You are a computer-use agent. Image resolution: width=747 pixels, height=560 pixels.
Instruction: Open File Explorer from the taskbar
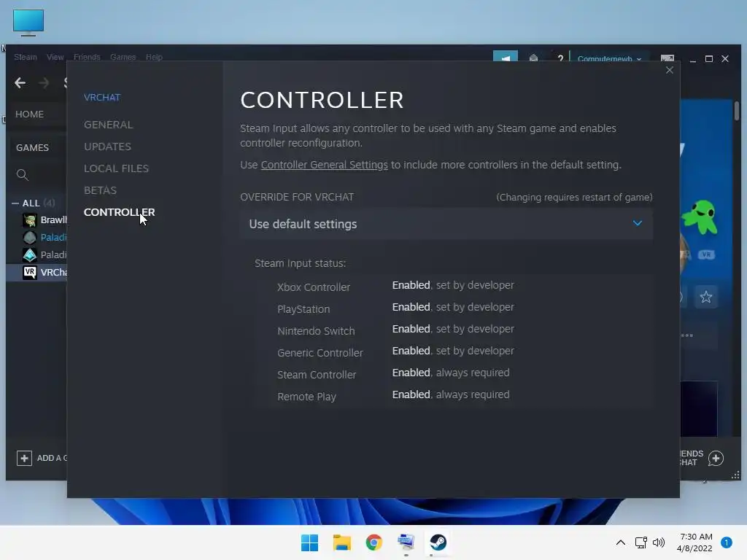point(342,542)
